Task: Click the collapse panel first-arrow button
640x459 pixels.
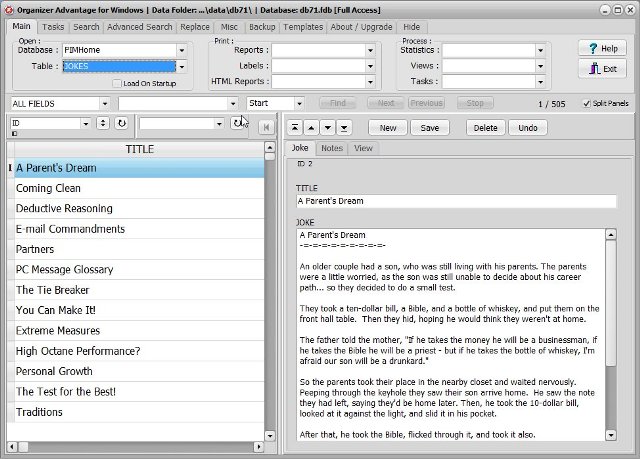Action: (266, 128)
